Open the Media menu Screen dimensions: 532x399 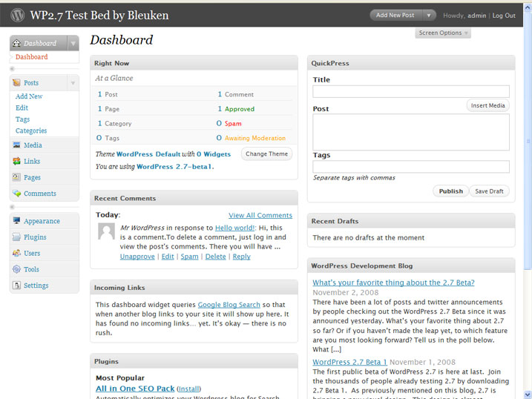(x=33, y=145)
